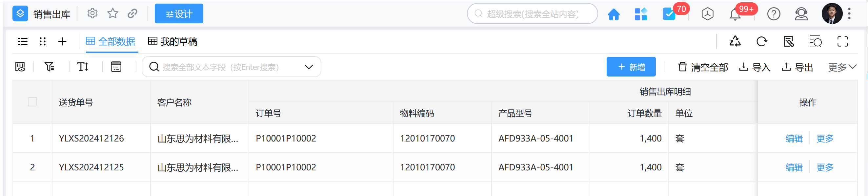
Task: Enter fullscreen mode with the expand icon
Action: [842, 41]
